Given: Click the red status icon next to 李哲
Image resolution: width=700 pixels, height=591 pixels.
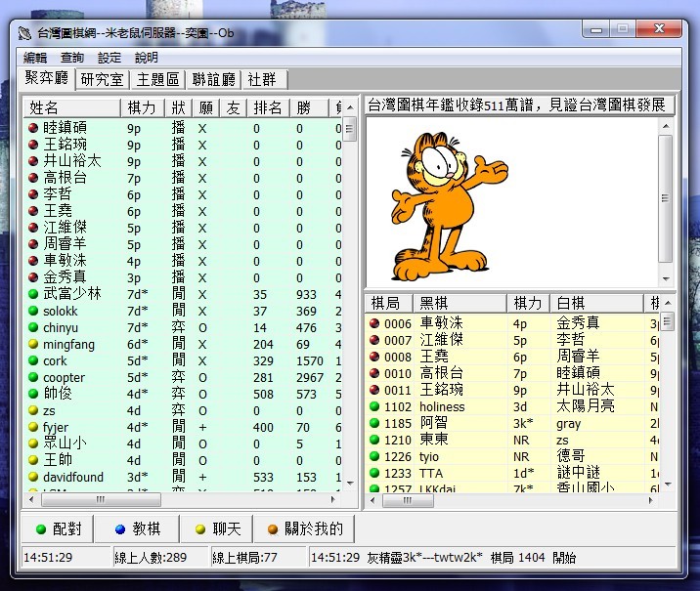Looking at the screenshot, I should pyautogui.click(x=33, y=194).
